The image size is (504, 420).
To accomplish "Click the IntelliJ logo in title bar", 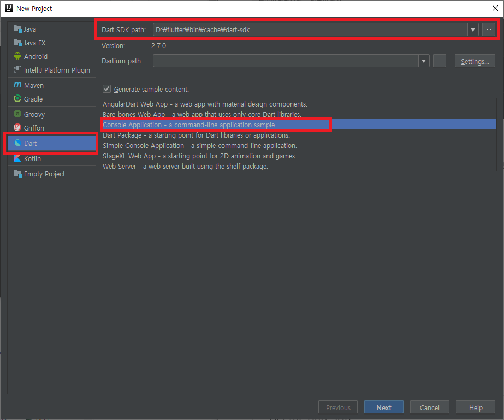I will point(9,8).
